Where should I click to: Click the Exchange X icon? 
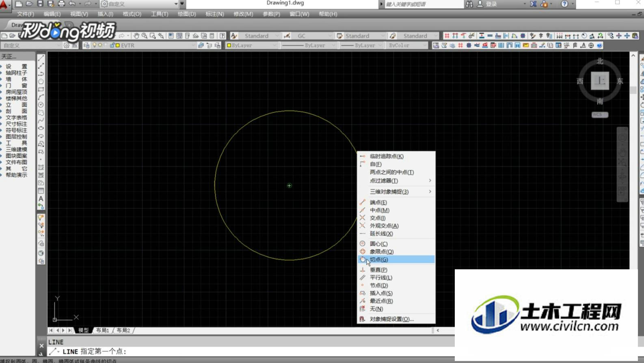pos(534,4)
